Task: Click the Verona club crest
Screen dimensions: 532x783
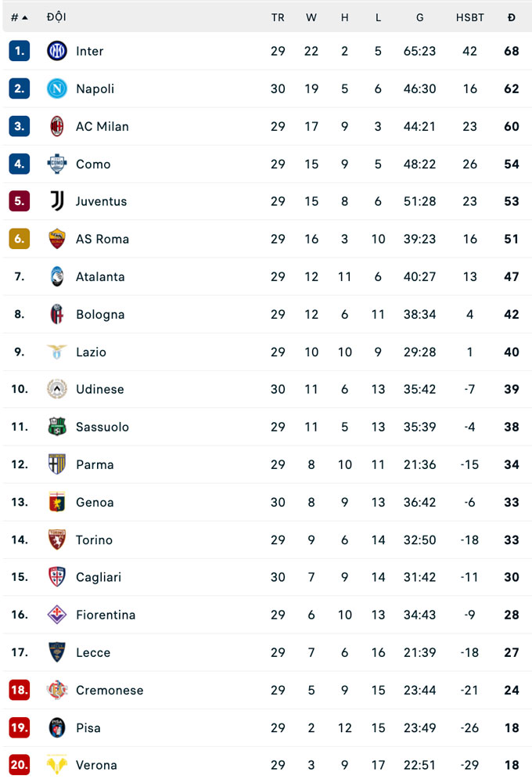Action: (57, 765)
